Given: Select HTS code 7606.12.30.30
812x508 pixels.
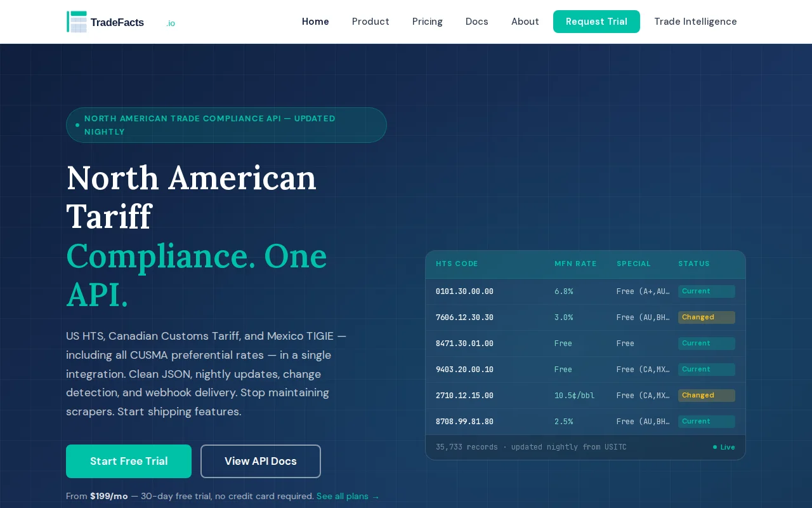Looking at the screenshot, I should click(x=464, y=317).
